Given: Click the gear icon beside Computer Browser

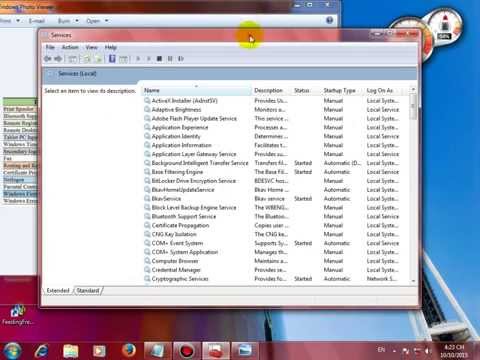Looking at the screenshot, I should (x=147, y=261).
